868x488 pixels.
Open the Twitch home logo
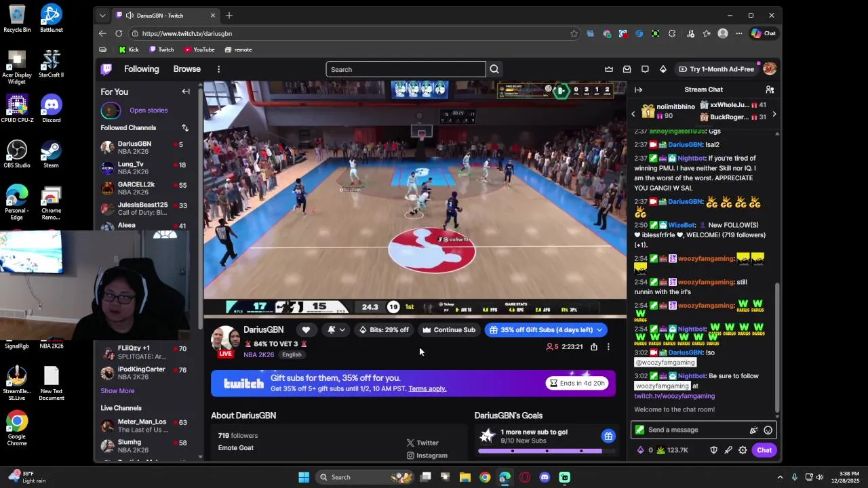click(x=106, y=69)
